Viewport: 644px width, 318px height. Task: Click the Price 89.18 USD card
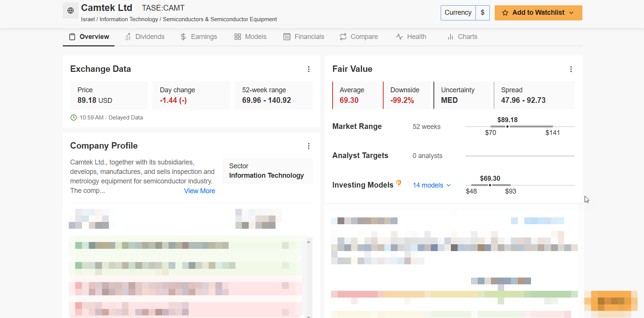tap(109, 95)
